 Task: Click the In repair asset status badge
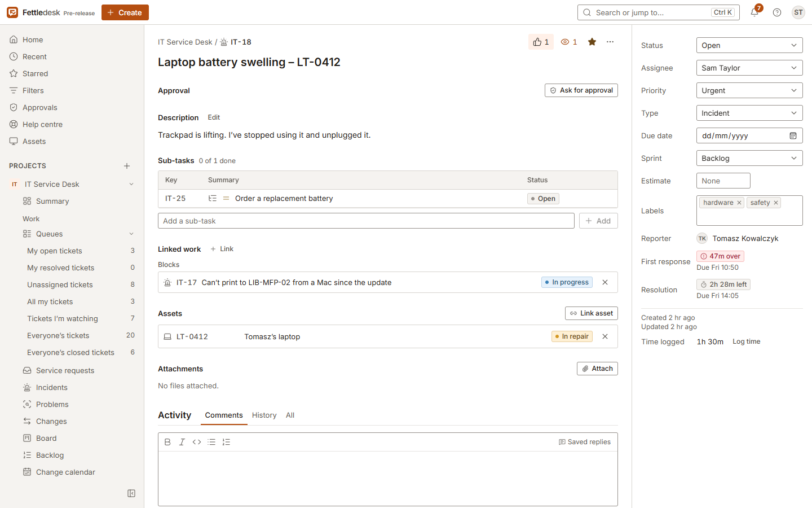[572, 336]
